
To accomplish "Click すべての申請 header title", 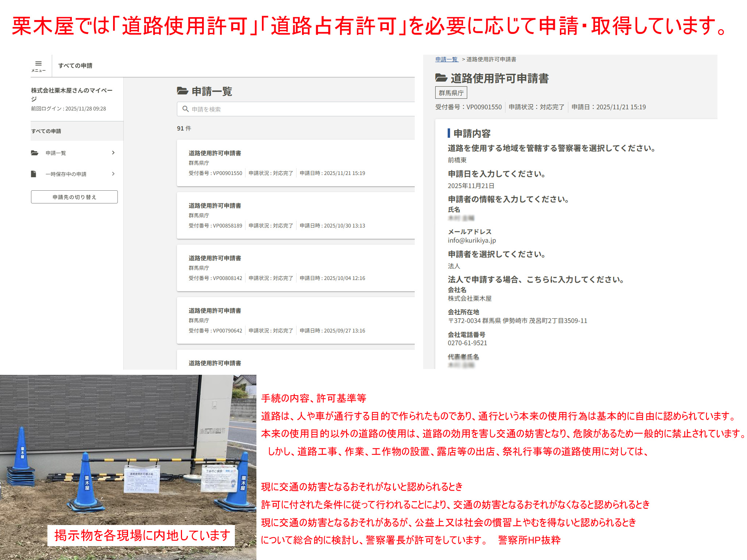I will point(75,66).
